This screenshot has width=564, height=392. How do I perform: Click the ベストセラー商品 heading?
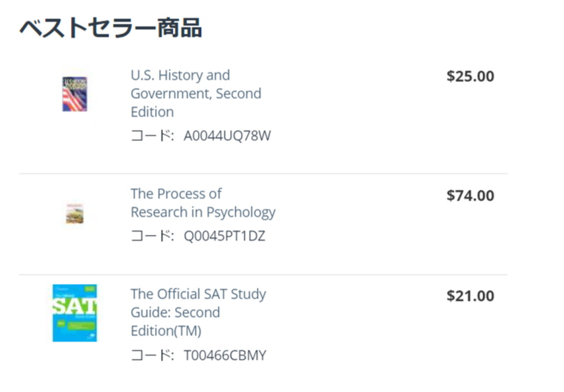tap(111, 28)
